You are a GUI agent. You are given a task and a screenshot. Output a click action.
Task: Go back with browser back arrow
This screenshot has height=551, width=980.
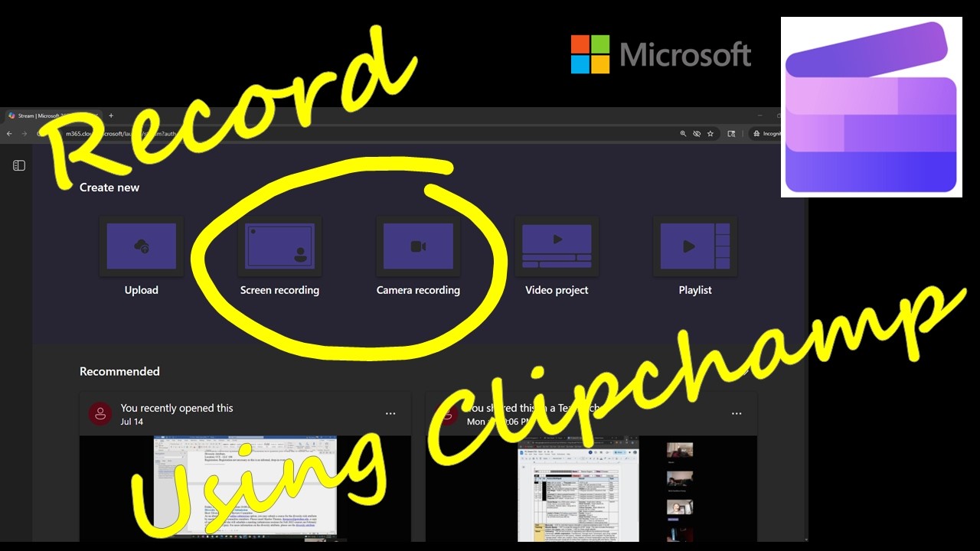9,133
